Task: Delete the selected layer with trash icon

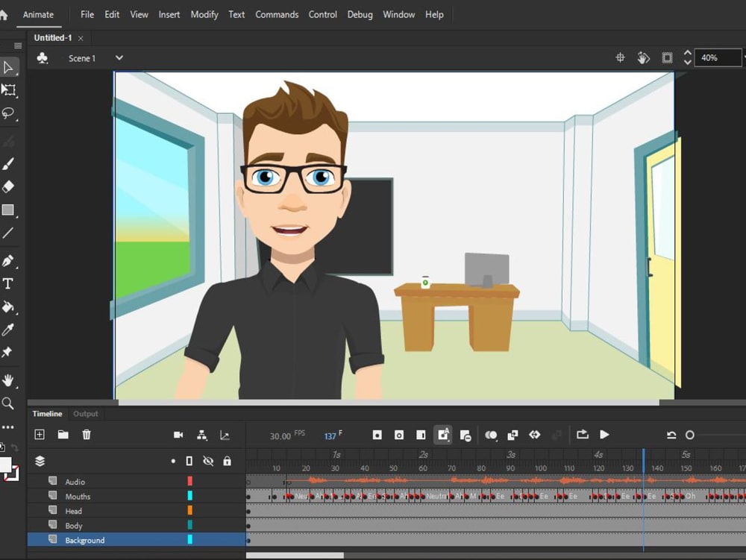Action: tap(86, 434)
